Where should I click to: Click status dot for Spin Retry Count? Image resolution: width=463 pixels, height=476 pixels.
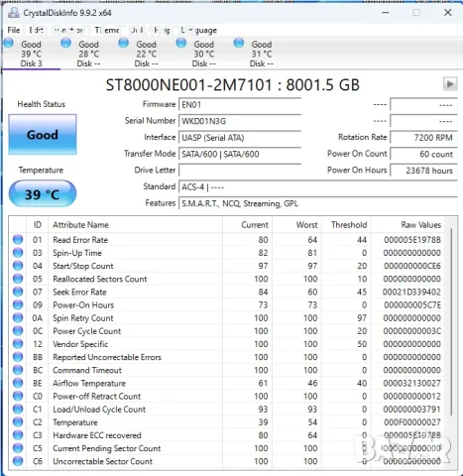[18, 318]
